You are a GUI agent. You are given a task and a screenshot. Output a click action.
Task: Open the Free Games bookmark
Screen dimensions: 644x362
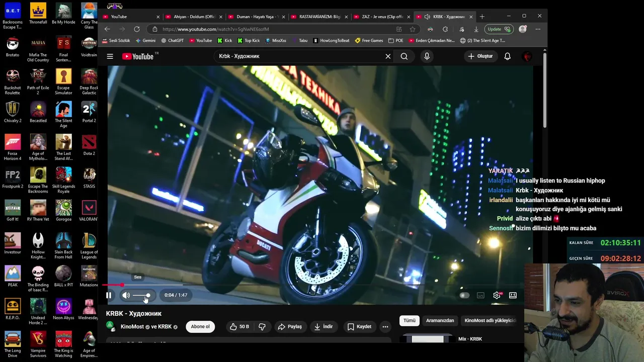coord(369,41)
